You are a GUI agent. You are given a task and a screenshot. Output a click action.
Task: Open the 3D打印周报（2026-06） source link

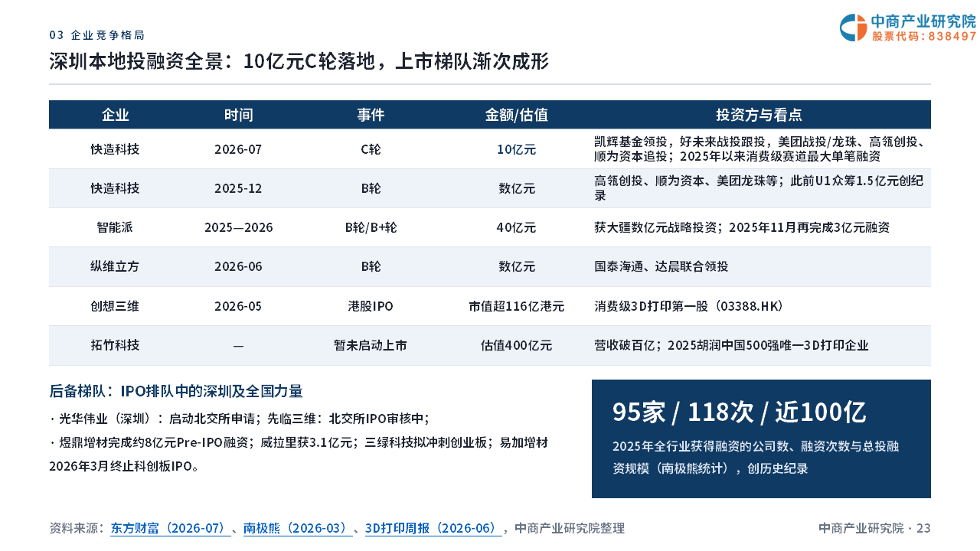pyautogui.click(x=433, y=528)
